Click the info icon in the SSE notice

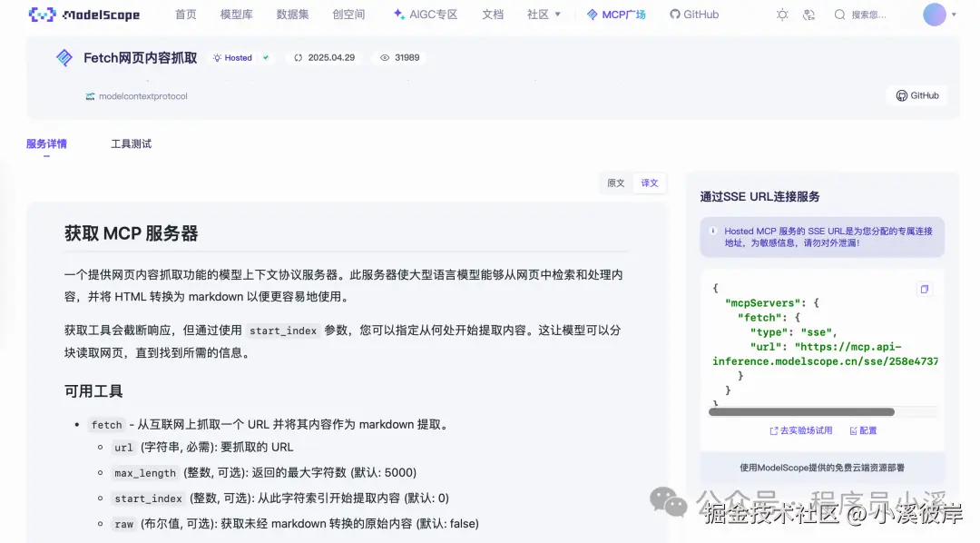click(713, 231)
